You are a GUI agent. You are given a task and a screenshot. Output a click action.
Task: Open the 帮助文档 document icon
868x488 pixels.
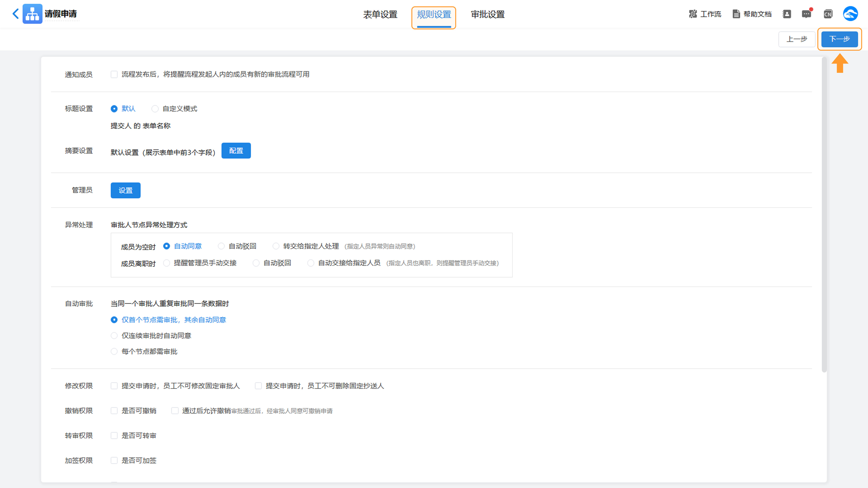(x=736, y=14)
